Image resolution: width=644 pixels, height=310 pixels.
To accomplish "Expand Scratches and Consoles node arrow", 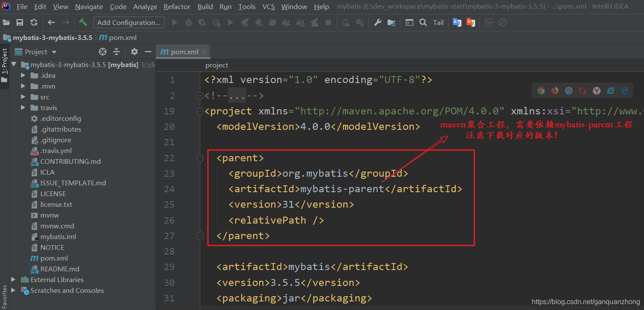I will click(13, 290).
